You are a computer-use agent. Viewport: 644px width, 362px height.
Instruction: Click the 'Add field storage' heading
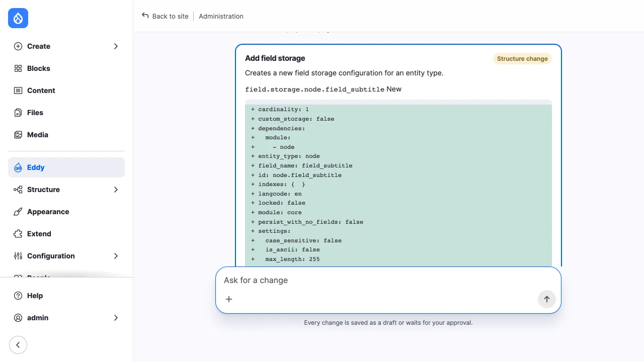click(275, 58)
